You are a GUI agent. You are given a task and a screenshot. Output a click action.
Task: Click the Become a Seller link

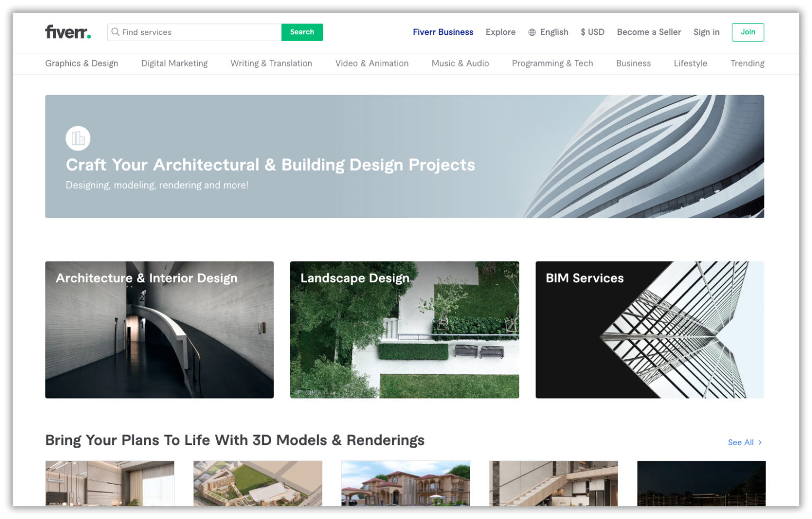[x=649, y=32]
